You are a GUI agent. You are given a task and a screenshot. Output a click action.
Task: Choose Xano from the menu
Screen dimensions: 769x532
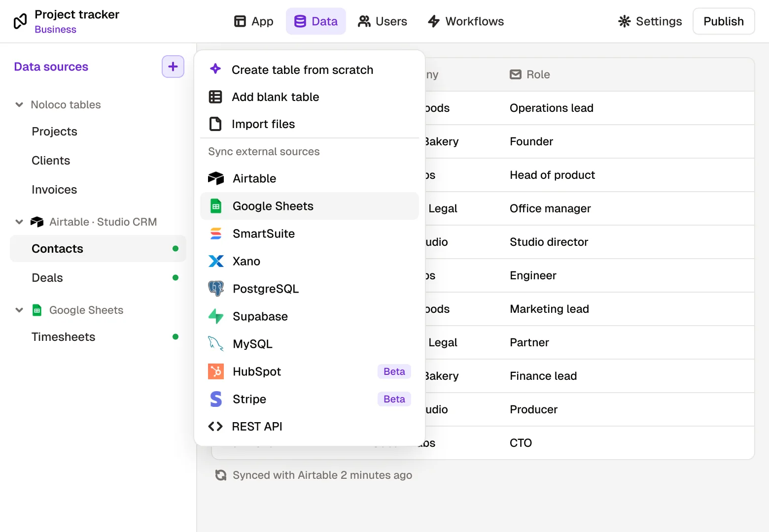[x=310, y=261]
